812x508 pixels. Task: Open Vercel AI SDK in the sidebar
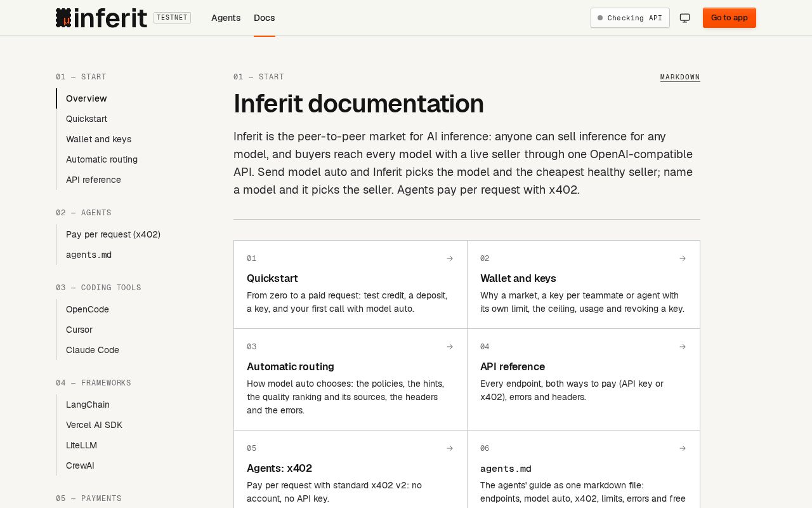[x=94, y=425]
